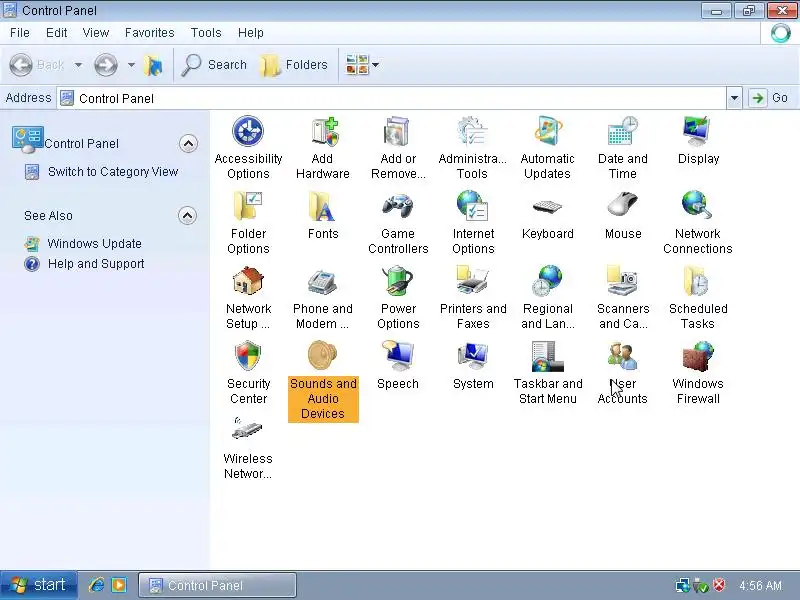The width and height of the screenshot is (800, 600).
Task: Click the Search toolbar button
Action: tap(215, 65)
